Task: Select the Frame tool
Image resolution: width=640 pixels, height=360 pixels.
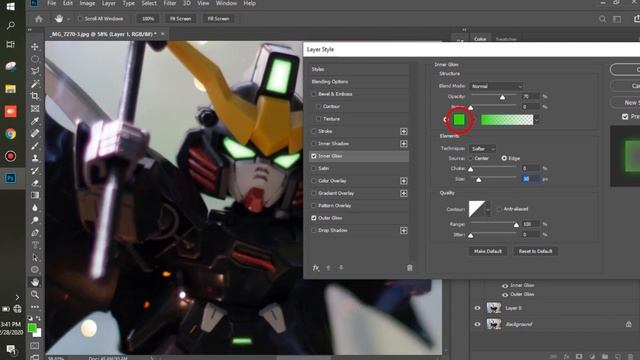Action: coord(35,109)
